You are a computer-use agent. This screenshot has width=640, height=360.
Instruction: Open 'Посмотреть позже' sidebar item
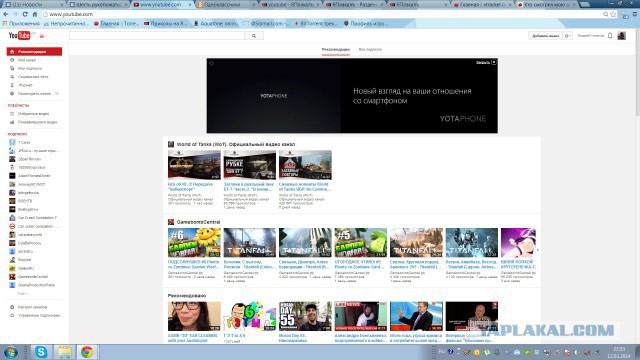(x=34, y=94)
